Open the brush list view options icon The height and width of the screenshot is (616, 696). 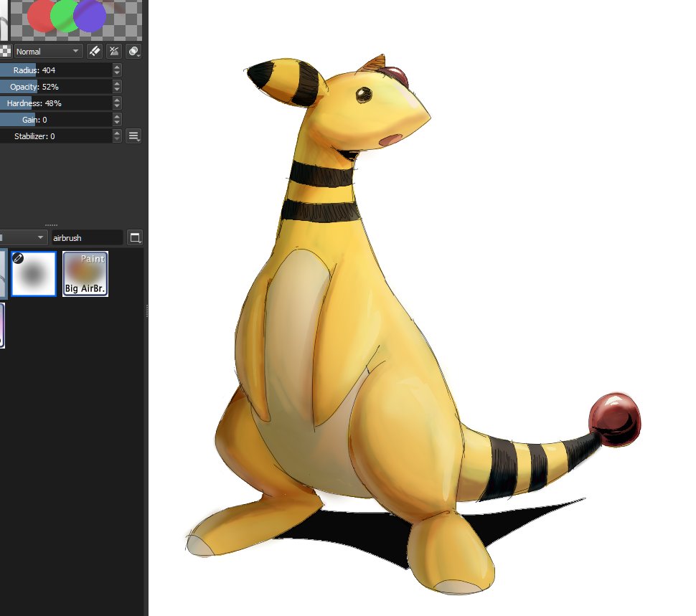click(x=135, y=237)
